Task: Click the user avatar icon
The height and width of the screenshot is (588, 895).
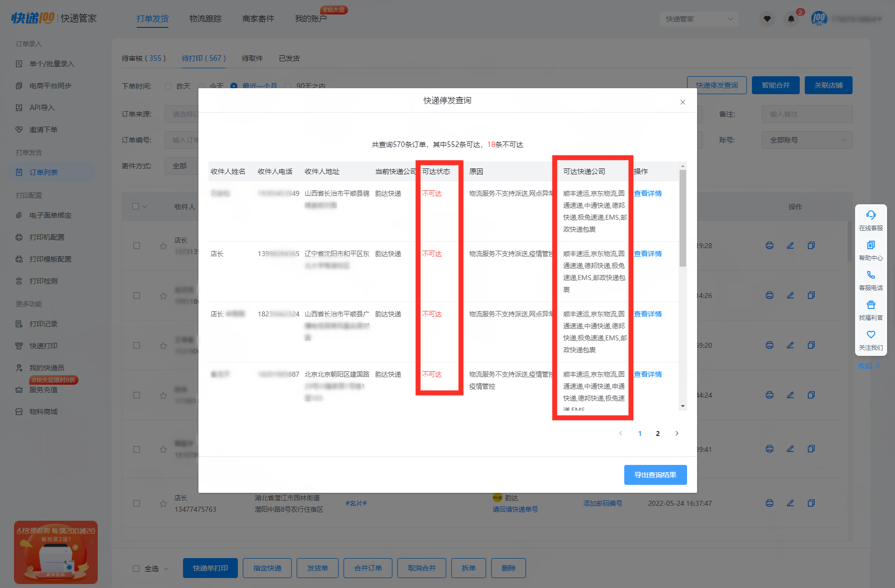Action: [x=819, y=19]
